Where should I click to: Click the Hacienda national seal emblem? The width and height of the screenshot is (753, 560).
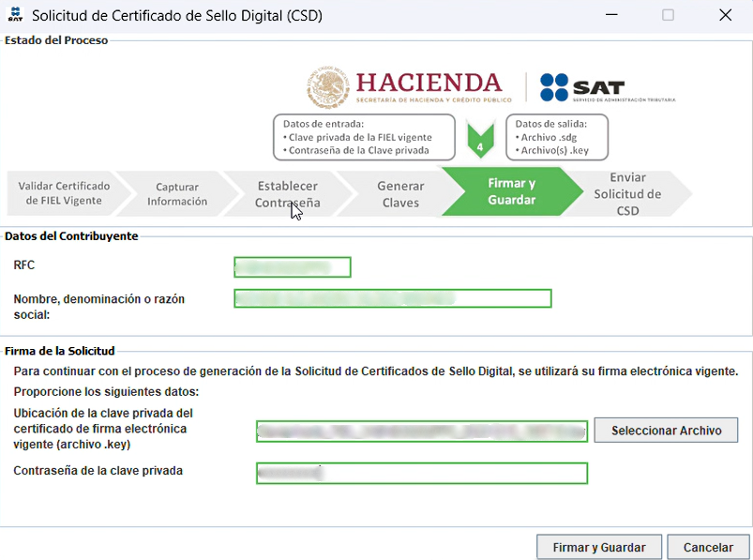tap(327, 87)
